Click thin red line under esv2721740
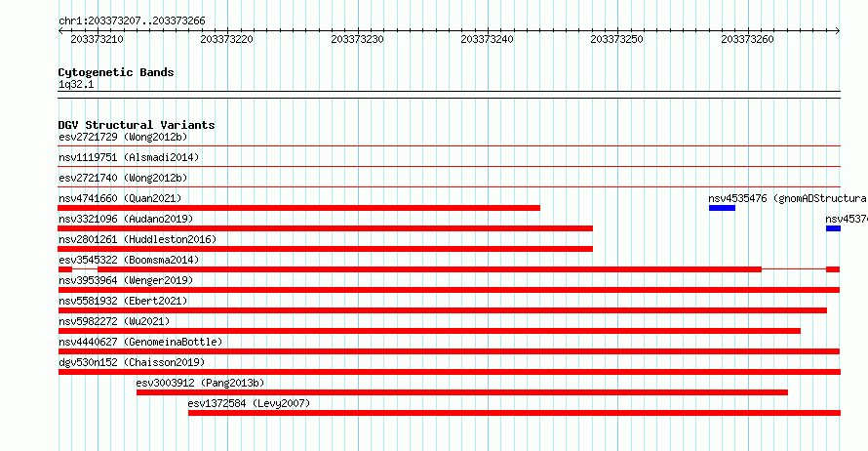The width and height of the screenshot is (868, 451). (x=449, y=187)
